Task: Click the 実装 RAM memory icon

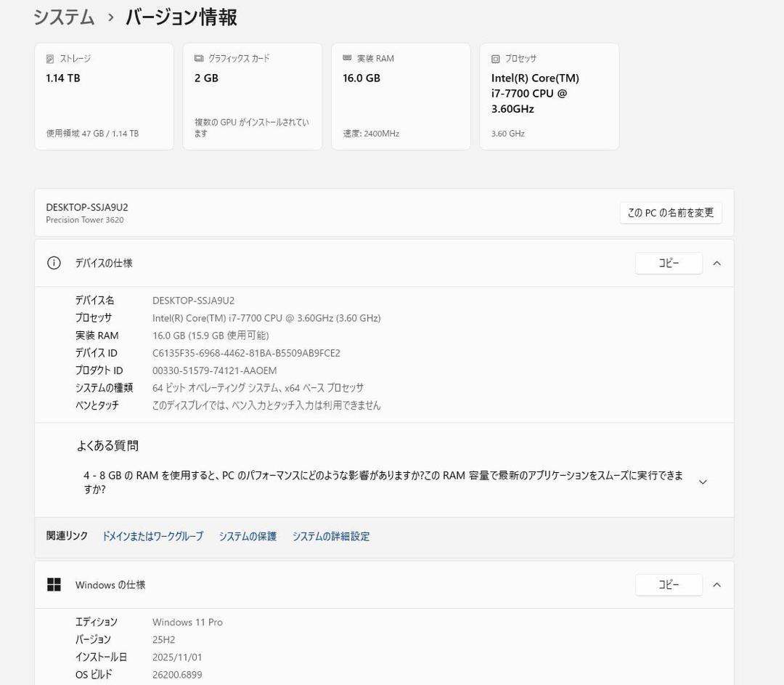Action: click(346, 58)
